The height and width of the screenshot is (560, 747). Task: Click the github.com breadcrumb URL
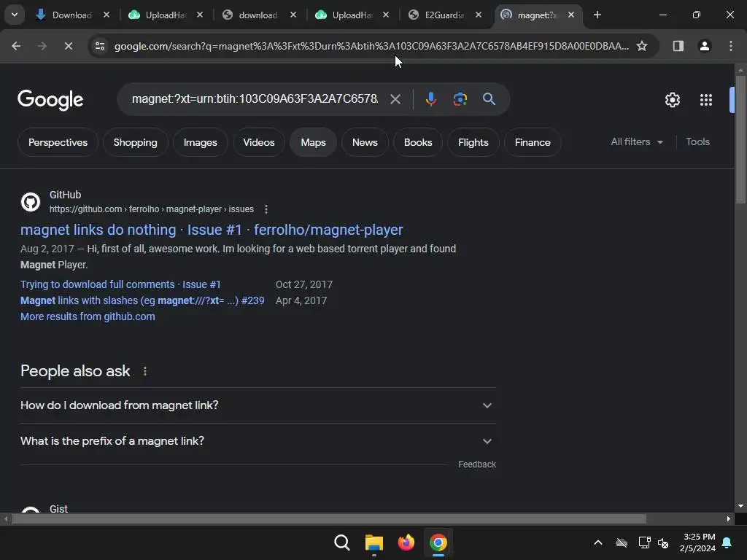tap(152, 209)
